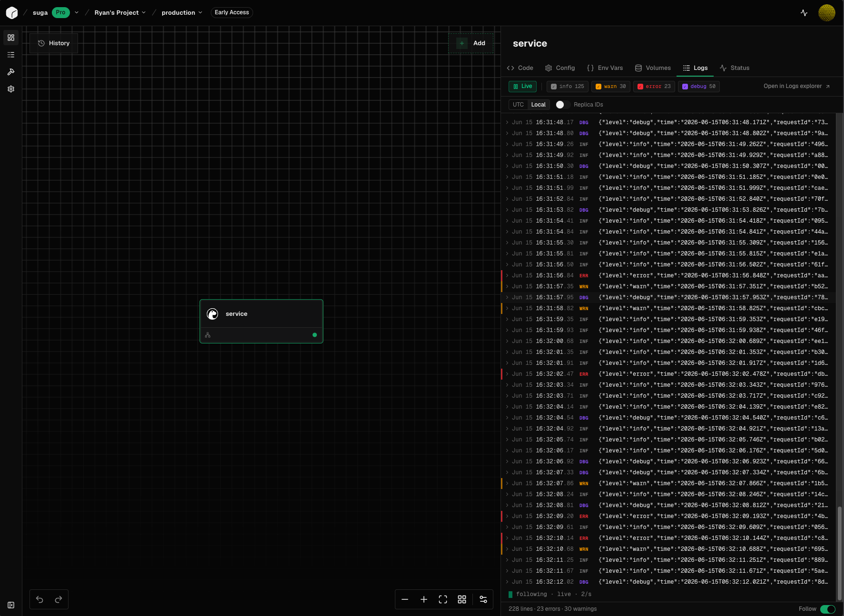Screen dimensions: 844x616
Task: Select the Logs tab
Action: click(x=695, y=68)
